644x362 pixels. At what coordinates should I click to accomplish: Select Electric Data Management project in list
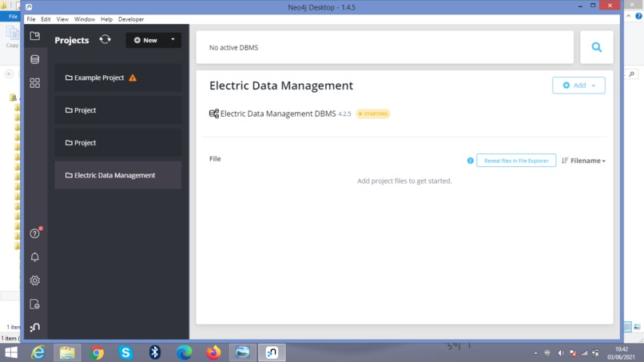tap(118, 175)
